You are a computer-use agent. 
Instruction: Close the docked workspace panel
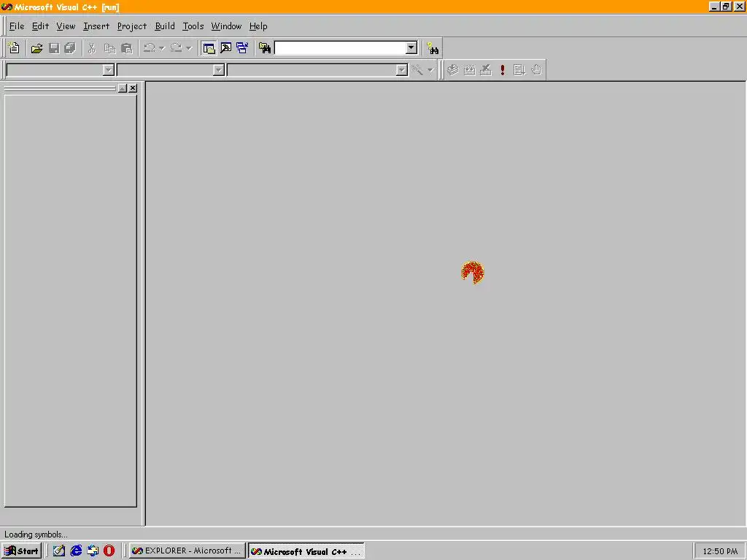(133, 88)
